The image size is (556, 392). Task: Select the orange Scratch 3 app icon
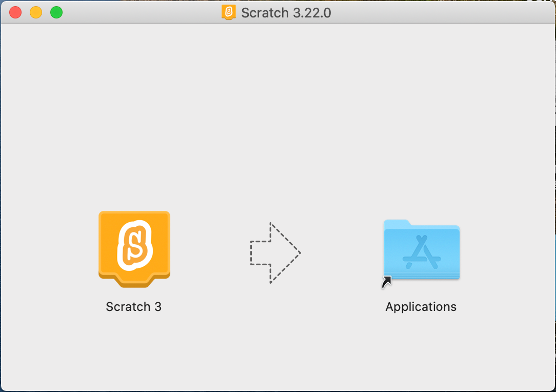[134, 249]
